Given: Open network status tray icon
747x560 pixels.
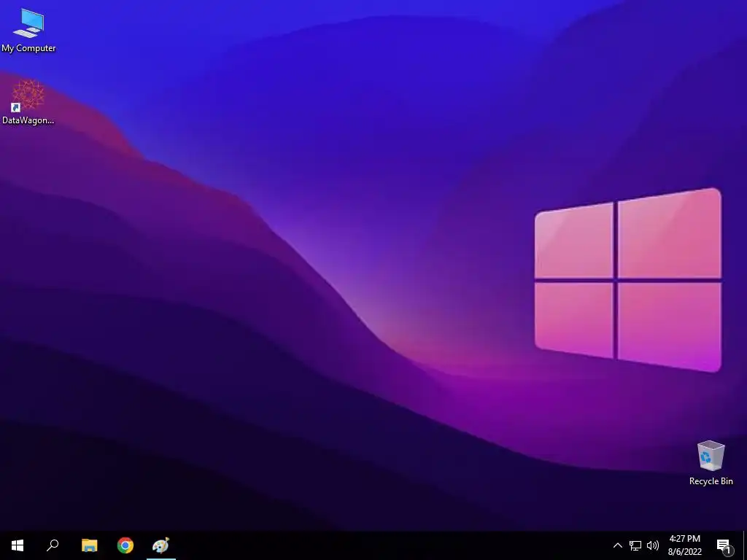Looking at the screenshot, I should (635, 545).
